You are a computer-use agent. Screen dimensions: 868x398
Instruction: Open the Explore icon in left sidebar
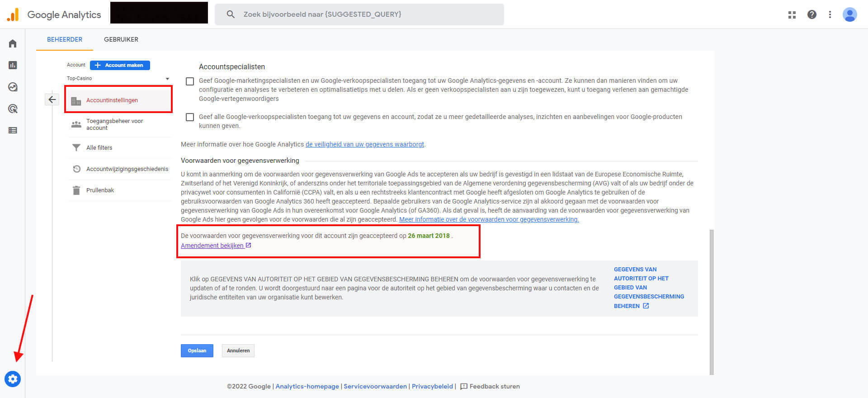13,87
